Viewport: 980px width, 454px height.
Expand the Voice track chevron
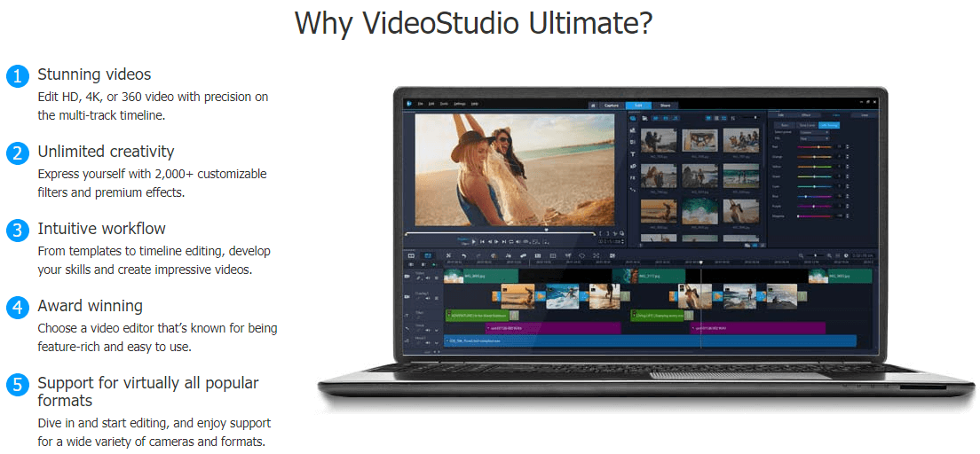[436, 331]
